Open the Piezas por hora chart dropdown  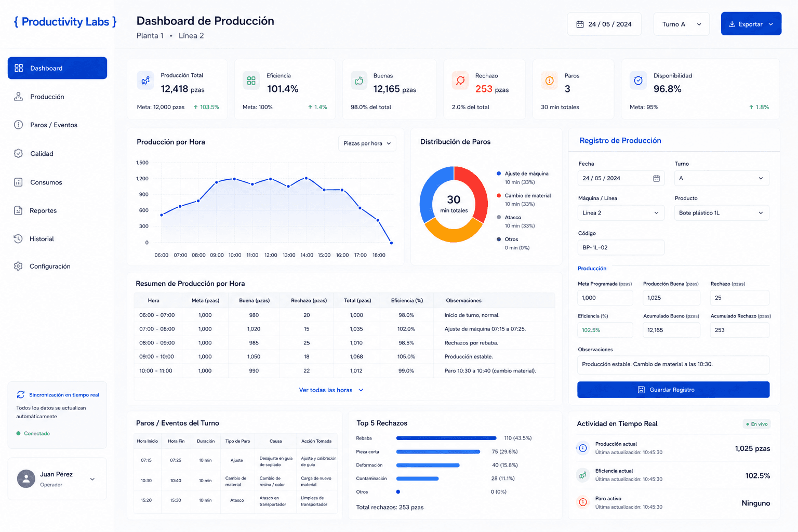click(x=367, y=143)
